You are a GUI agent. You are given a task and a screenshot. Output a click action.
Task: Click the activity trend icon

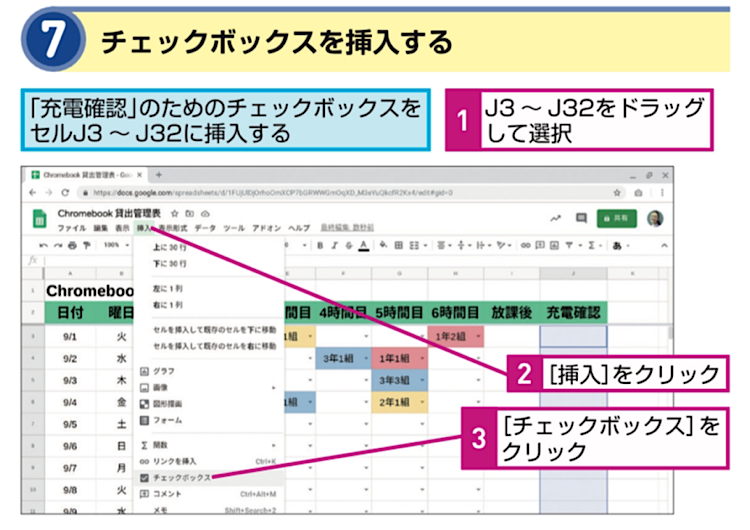(x=555, y=219)
